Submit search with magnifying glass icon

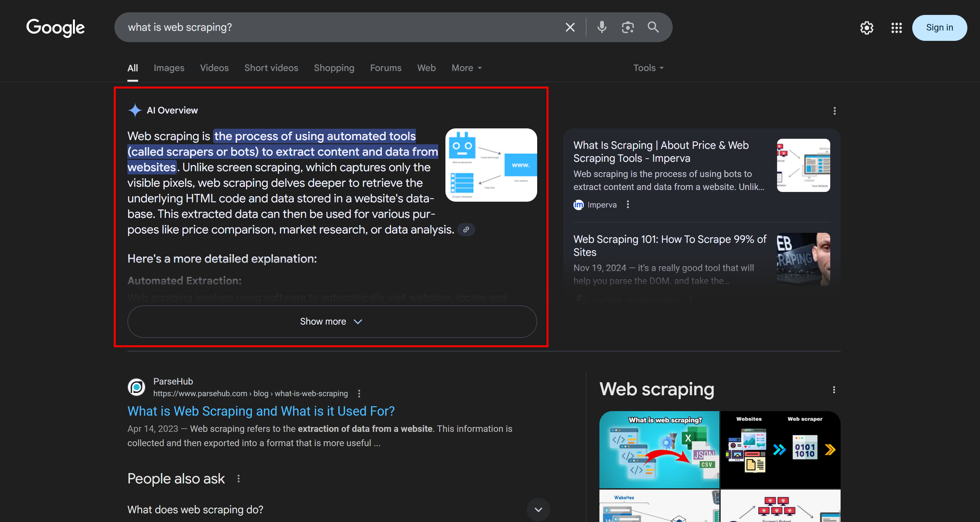pos(653,27)
